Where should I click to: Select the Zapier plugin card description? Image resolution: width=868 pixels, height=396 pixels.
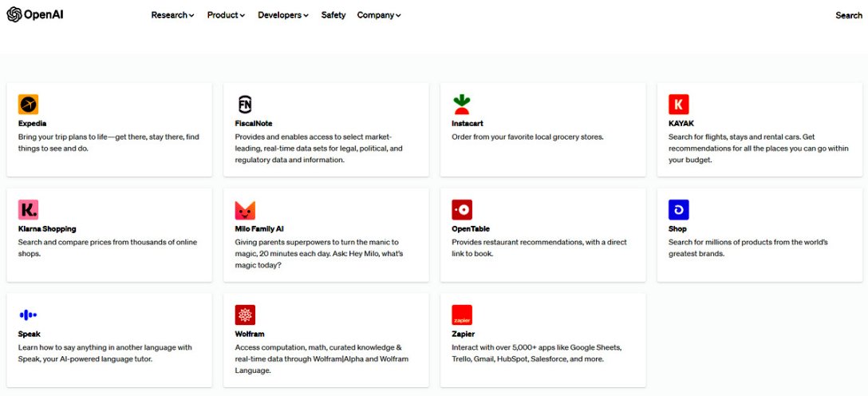click(536, 354)
